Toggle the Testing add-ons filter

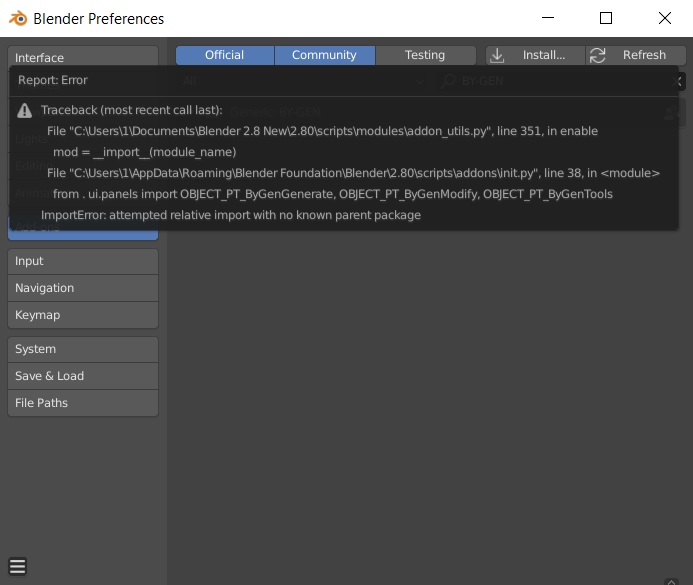point(425,55)
